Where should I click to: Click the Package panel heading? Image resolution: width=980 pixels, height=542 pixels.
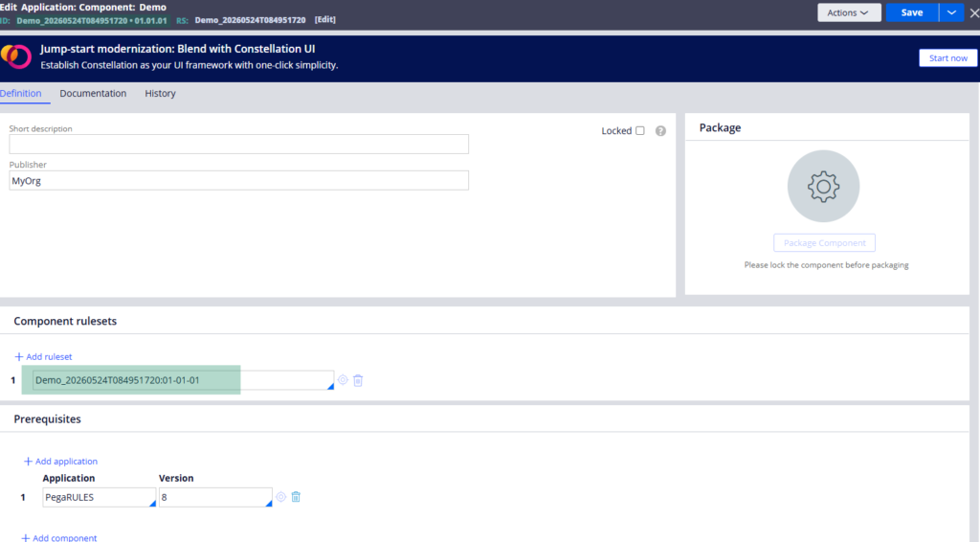pos(720,127)
